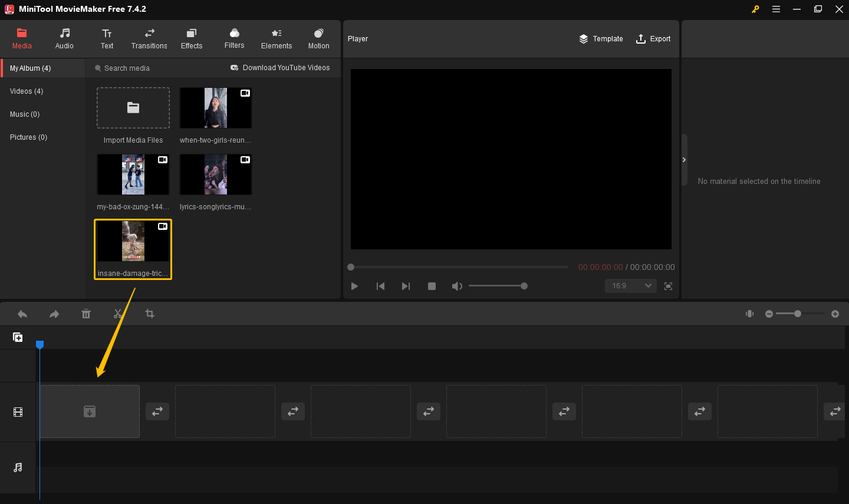The height and width of the screenshot is (504, 849).
Task: Click the blue timeline playhead marker
Action: (x=40, y=344)
